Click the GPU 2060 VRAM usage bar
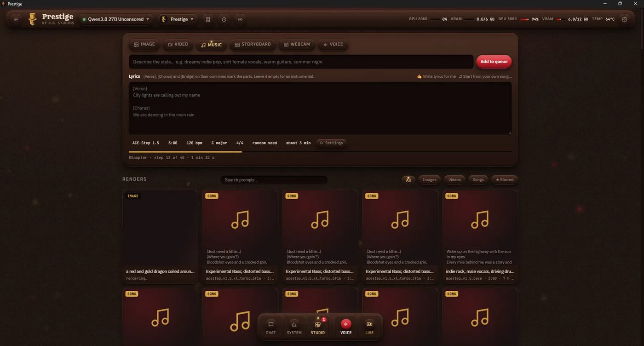644x346 pixels. pos(470,19)
